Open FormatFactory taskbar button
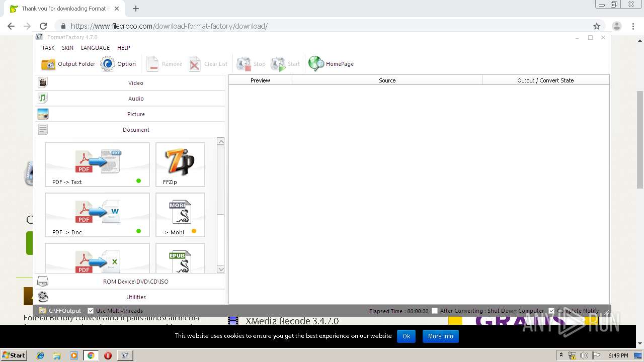644x362 pixels. coord(125,355)
